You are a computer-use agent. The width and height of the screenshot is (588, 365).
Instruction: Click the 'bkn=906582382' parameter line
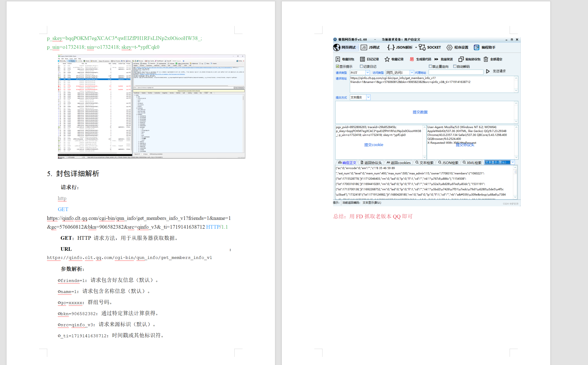(x=108, y=313)
